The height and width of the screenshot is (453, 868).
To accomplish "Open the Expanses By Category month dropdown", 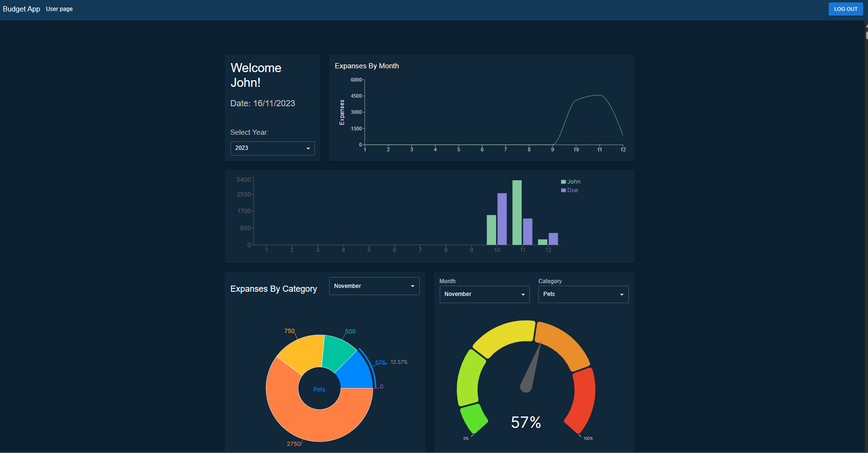I will [374, 286].
